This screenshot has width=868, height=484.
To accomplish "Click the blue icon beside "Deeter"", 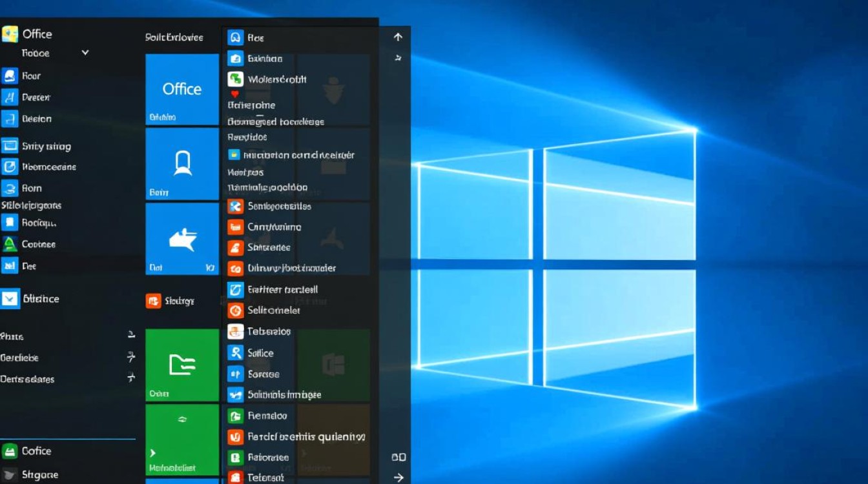I will tap(10, 97).
